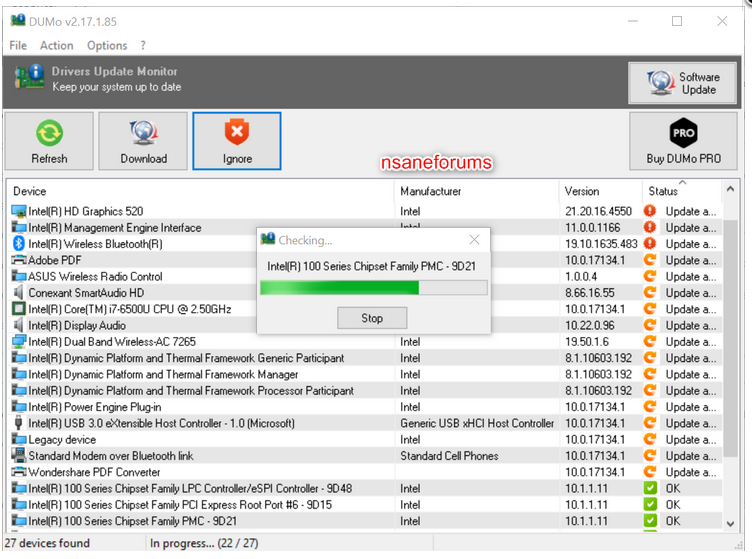Select the Intel(R) HD Graphics 520 row
The width and height of the screenshot is (752, 559).
pyautogui.click(x=365, y=211)
